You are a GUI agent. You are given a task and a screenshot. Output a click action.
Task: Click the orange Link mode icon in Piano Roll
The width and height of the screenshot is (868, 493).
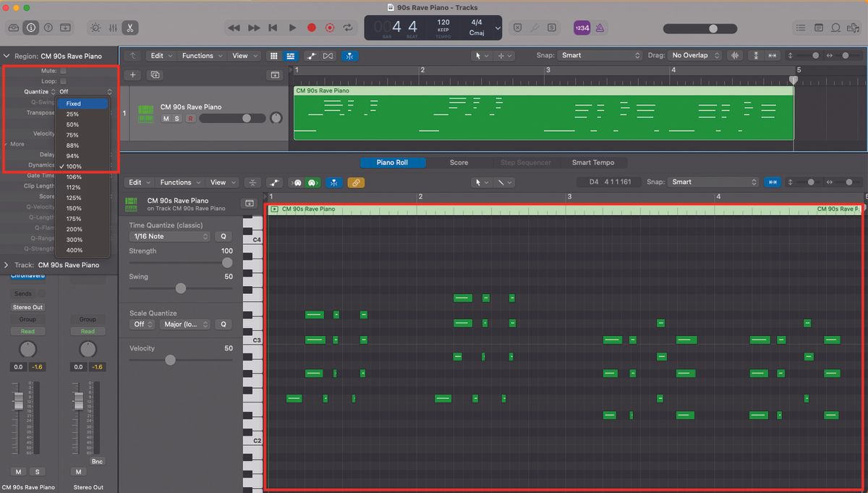click(x=356, y=182)
